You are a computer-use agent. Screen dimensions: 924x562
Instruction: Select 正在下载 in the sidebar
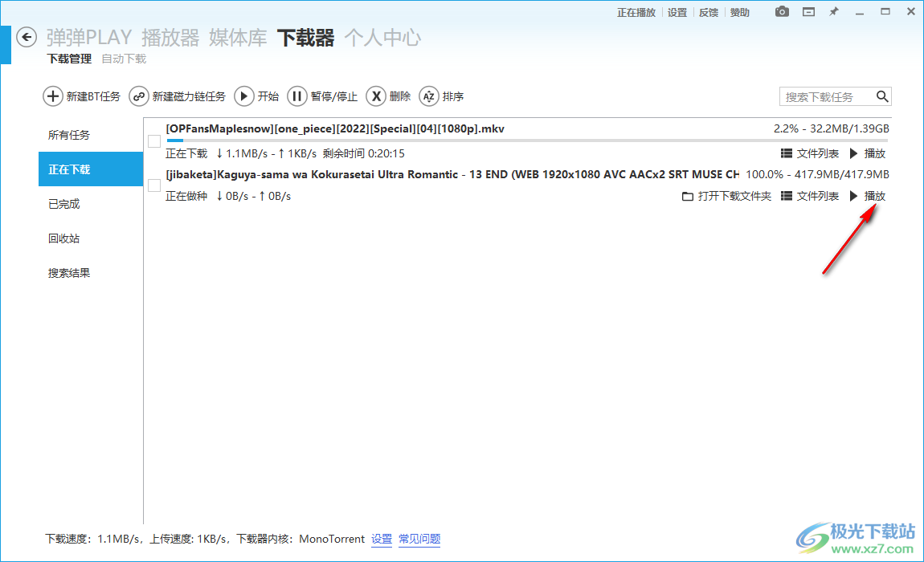(91, 169)
